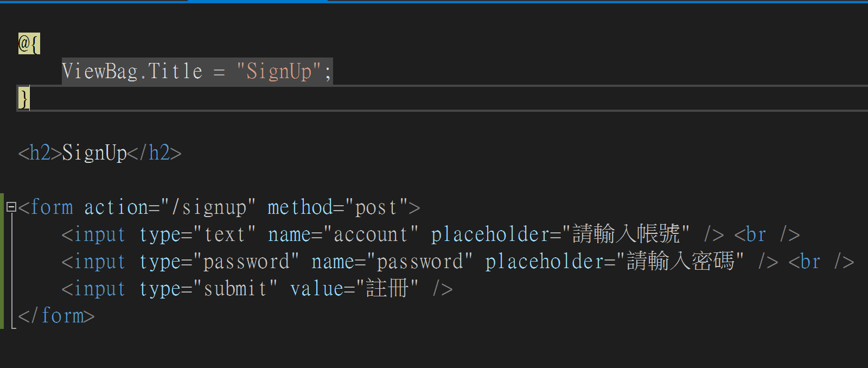868x368 pixels.
Task: Click the Razor block closing brace
Action: [23, 99]
